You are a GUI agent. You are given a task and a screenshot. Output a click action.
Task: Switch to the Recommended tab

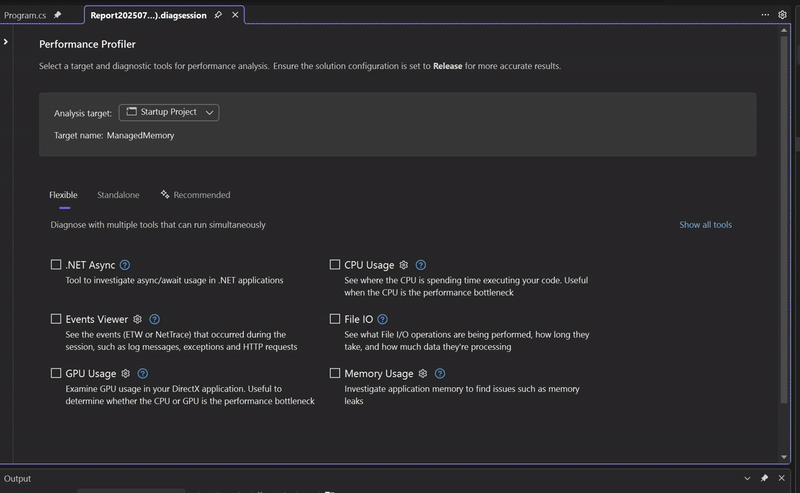pos(195,195)
